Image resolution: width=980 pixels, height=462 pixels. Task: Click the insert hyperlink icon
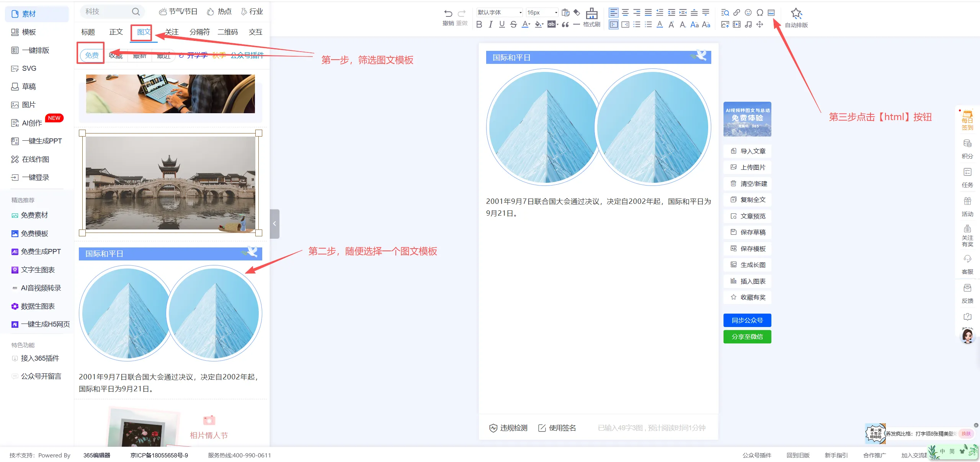(737, 13)
